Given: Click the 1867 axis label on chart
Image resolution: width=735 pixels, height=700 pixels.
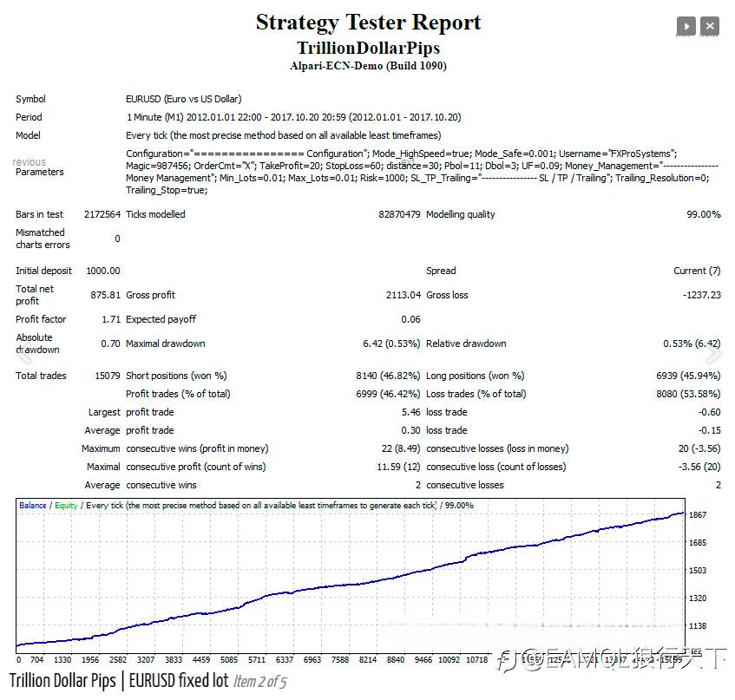Looking at the screenshot, I should [x=698, y=515].
